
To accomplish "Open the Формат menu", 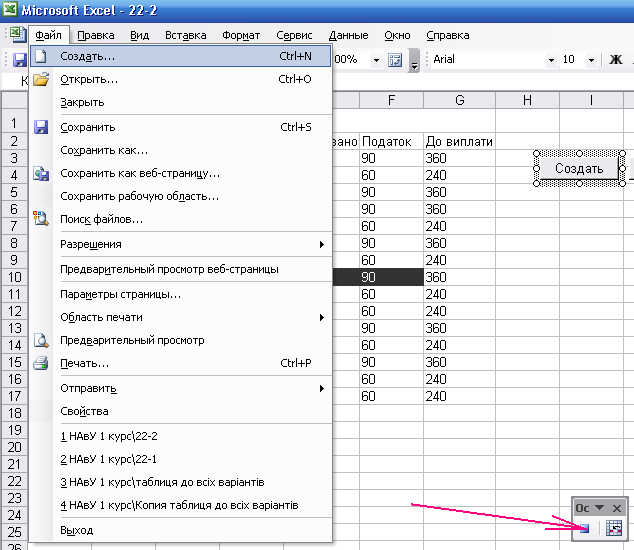I will click(x=241, y=35).
